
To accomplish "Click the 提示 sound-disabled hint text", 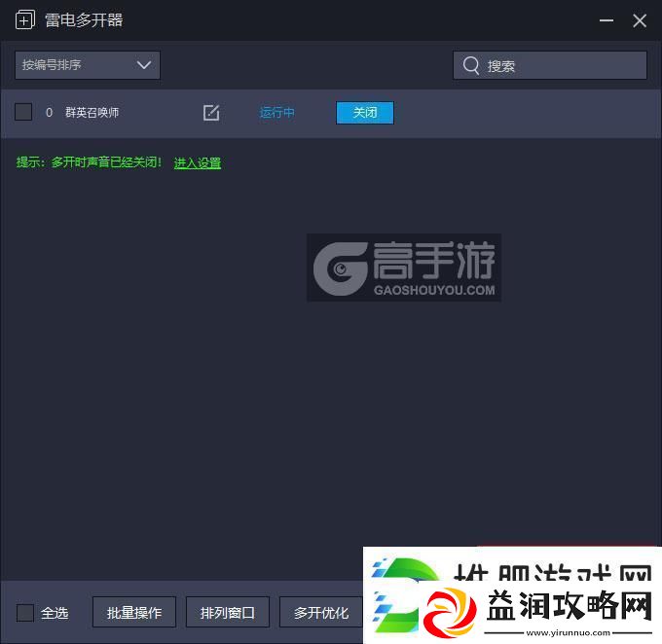I will point(90,162).
